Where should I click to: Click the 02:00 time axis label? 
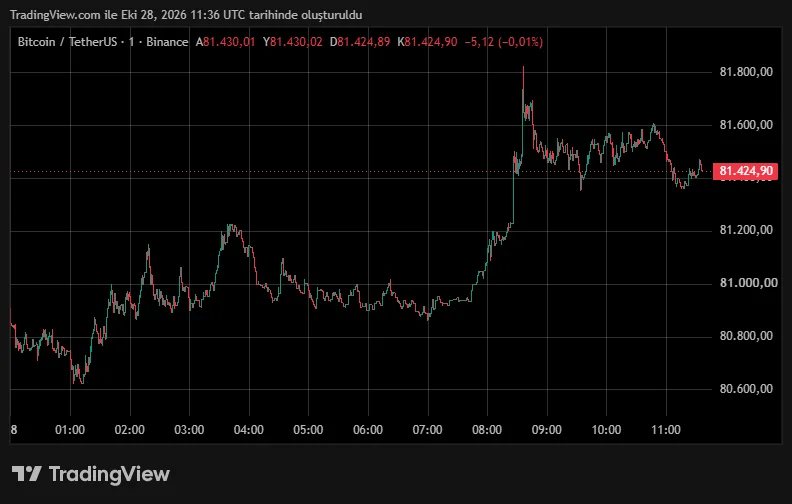(x=129, y=430)
